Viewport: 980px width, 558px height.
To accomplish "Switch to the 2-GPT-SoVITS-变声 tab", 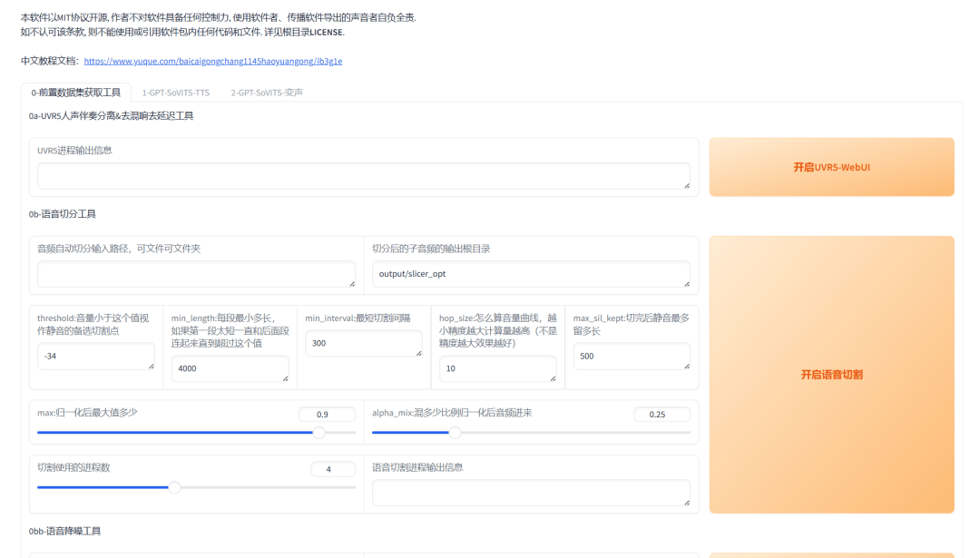I will click(x=267, y=93).
